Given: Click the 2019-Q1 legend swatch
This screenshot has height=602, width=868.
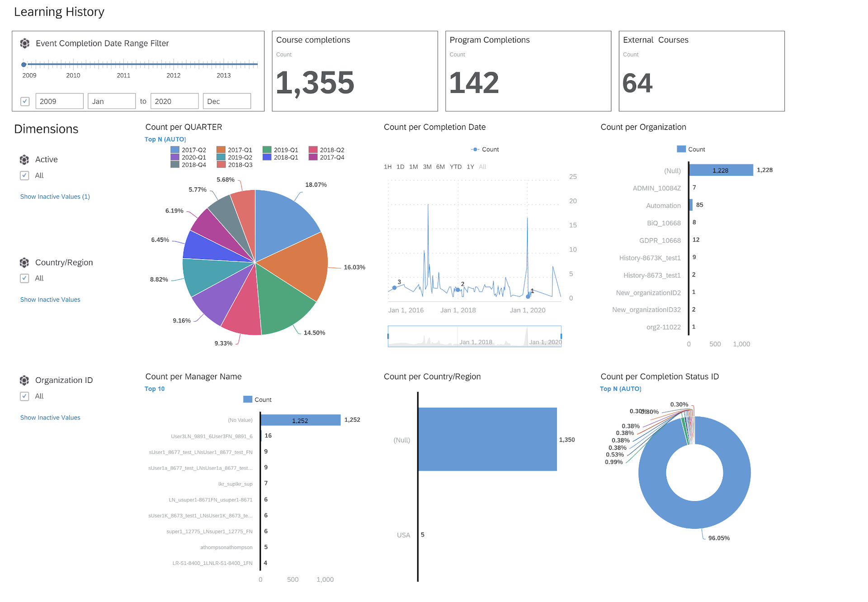Looking at the screenshot, I should (267, 150).
